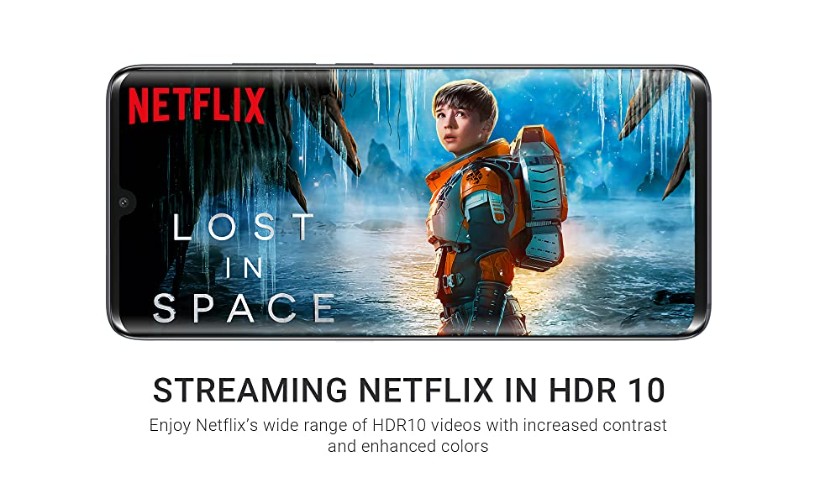Tap the front camera notch on phone
The width and height of the screenshot is (815, 504).
pos(124,202)
